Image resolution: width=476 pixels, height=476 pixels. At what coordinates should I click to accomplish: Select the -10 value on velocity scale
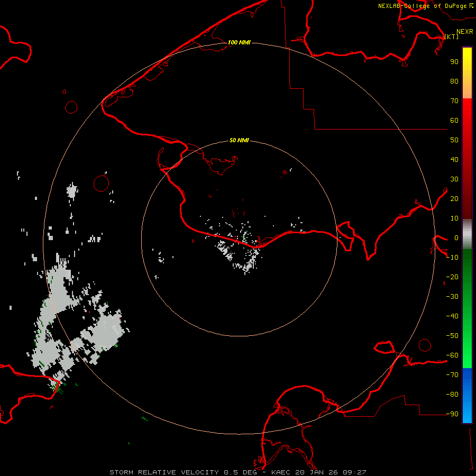452,258
